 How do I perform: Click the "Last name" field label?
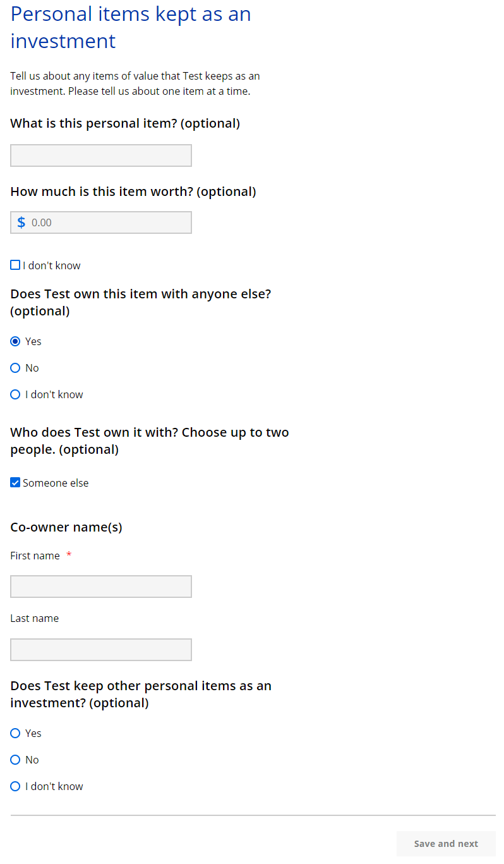point(35,618)
